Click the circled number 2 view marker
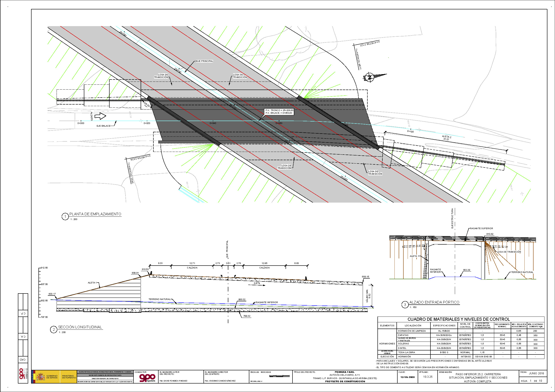555x392 pixels. [x=54, y=329]
